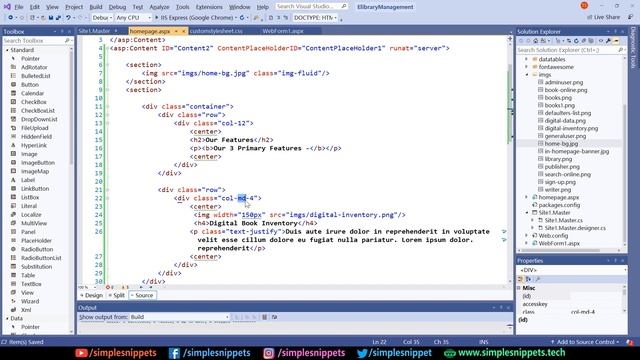Click the Undo arrow icon

69,18
